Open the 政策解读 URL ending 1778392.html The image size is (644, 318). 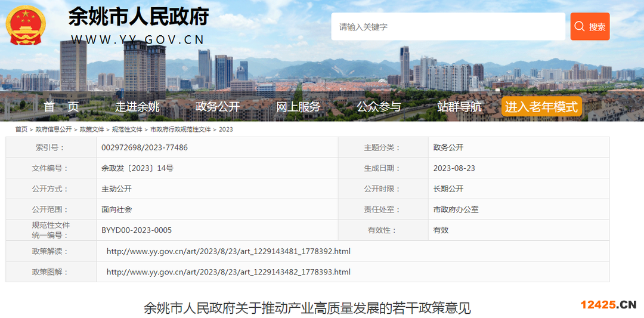[228, 251]
